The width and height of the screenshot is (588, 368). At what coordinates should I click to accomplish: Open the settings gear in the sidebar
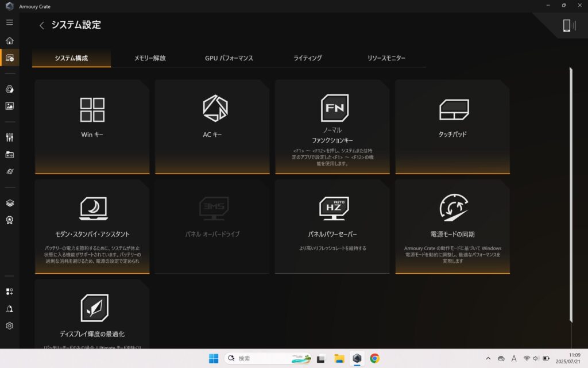click(9, 325)
